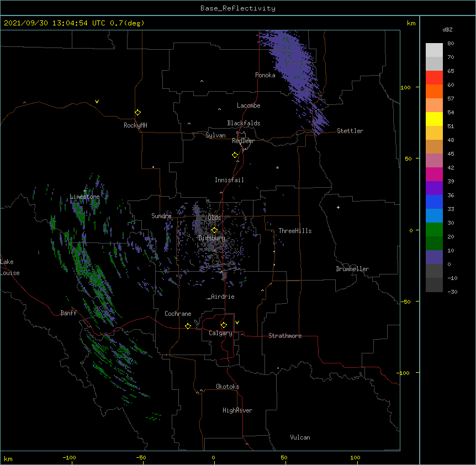The height and width of the screenshot is (465, 476).
Task: Click the Stettler label
Action: point(350,131)
